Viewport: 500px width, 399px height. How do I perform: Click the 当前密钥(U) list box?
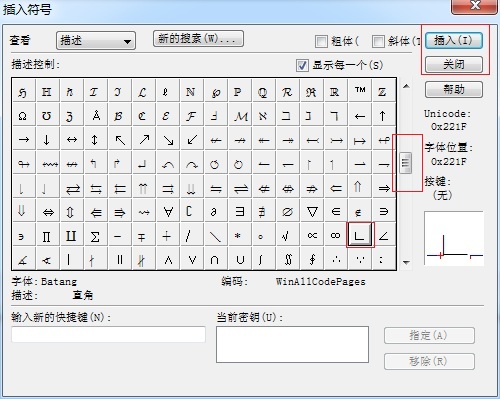[x=292, y=344]
